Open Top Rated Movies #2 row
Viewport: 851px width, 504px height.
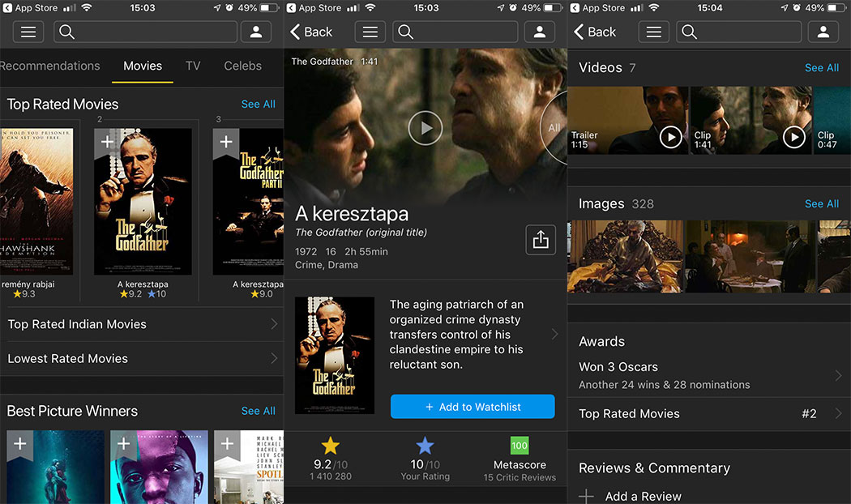pyautogui.click(x=709, y=414)
